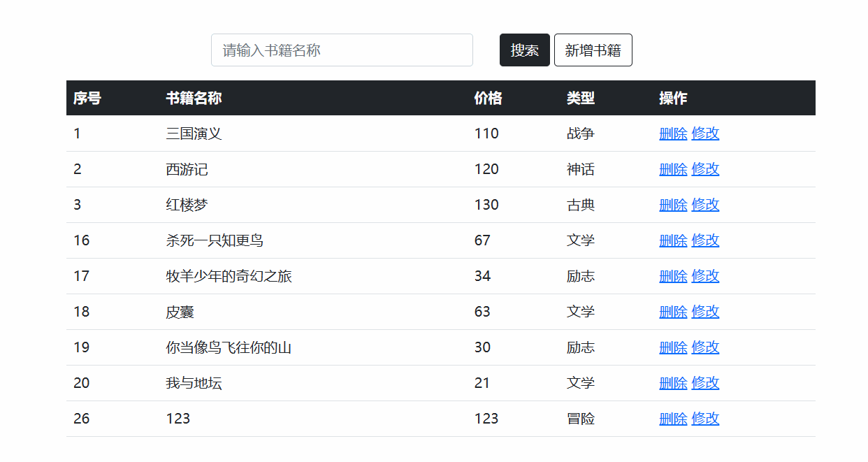Click 修改 in row number 26
The height and width of the screenshot is (462, 868).
point(705,419)
